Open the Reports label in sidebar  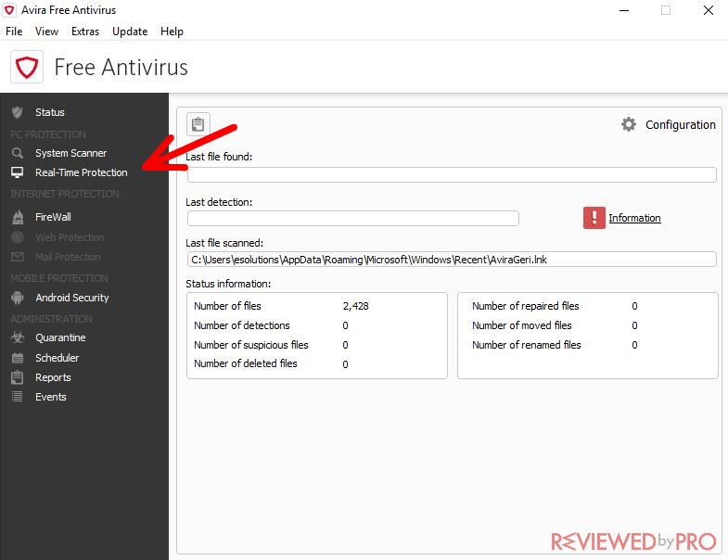[53, 377]
